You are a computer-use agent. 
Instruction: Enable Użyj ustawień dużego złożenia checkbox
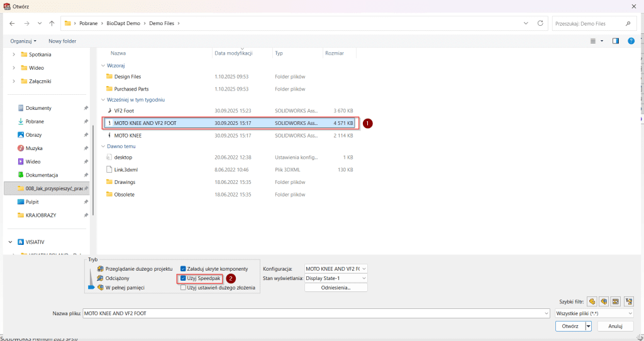tap(184, 288)
